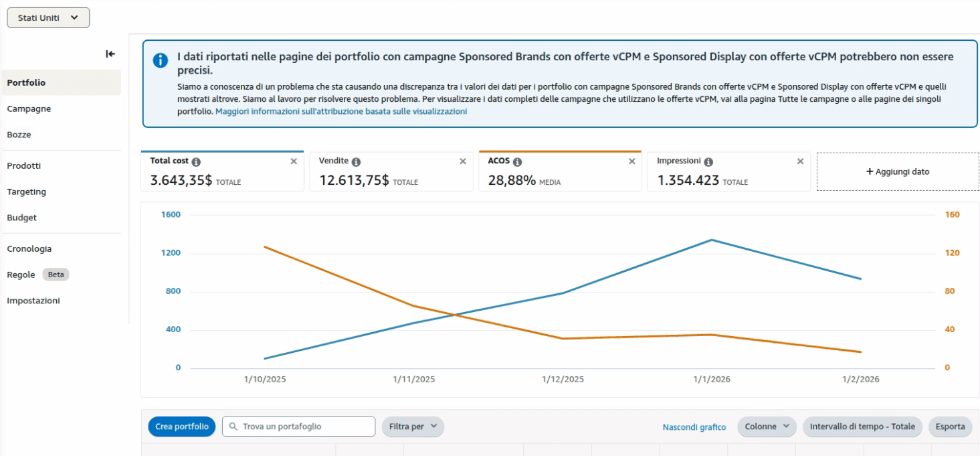
Task: Hide the chart using Nascondi grafico
Action: [694, 427]
